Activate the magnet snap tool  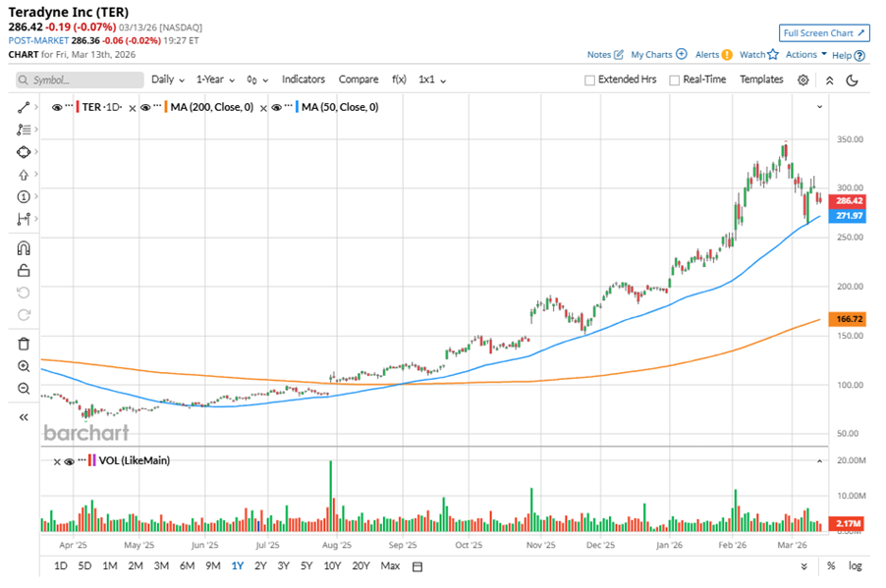click(24, 248)
